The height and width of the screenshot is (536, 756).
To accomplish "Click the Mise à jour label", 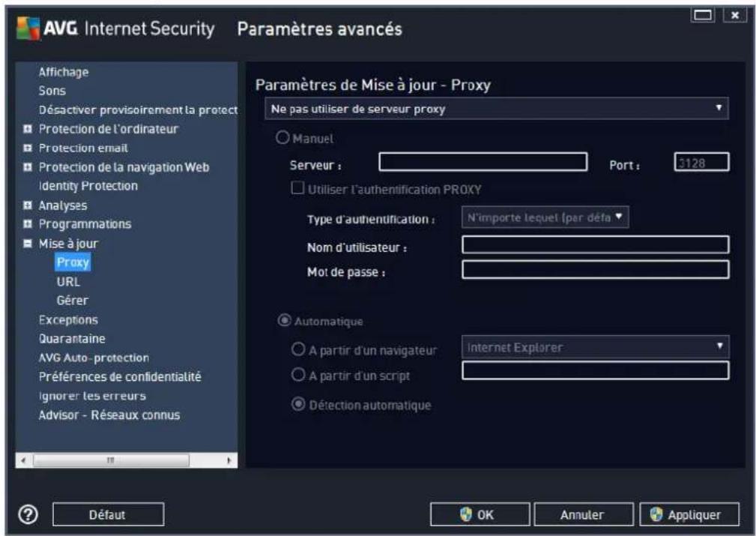I will click(68, 244).
